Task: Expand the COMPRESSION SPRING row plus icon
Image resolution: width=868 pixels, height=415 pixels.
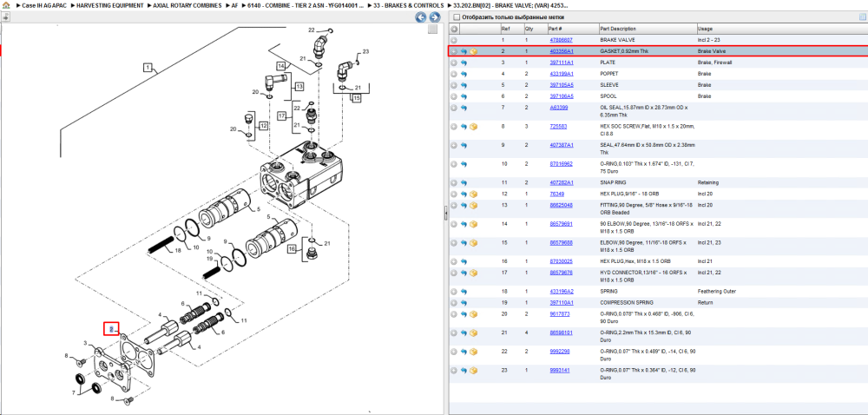Action: click(454, 303)
